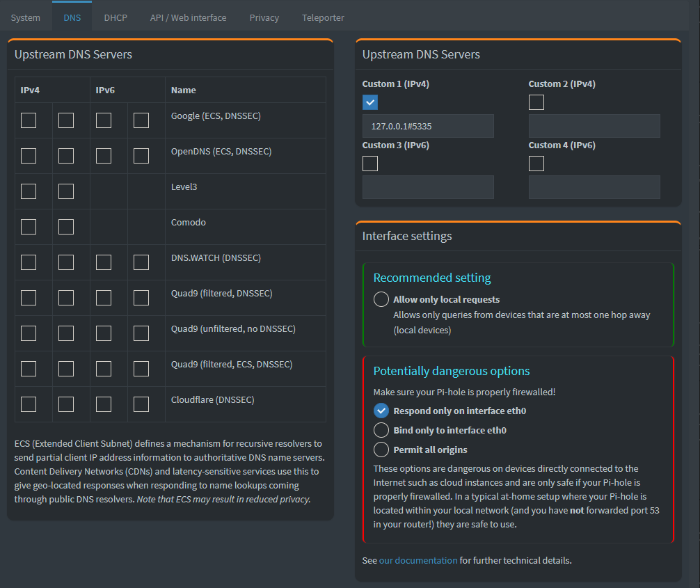Screen dimensions: 700x588
Task: Tick DNS.WATCH primary IPv6 checkbox
Action: [x=104, y=262]
